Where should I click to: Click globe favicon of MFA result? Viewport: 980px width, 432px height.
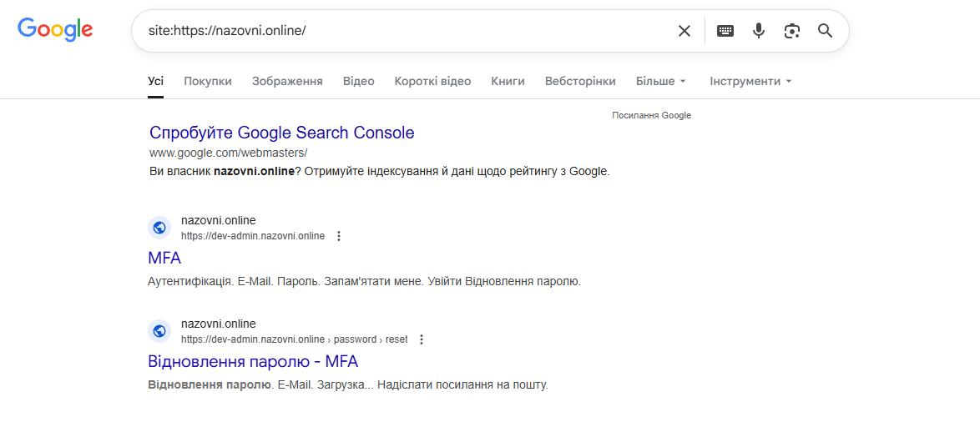coord(159,227)
